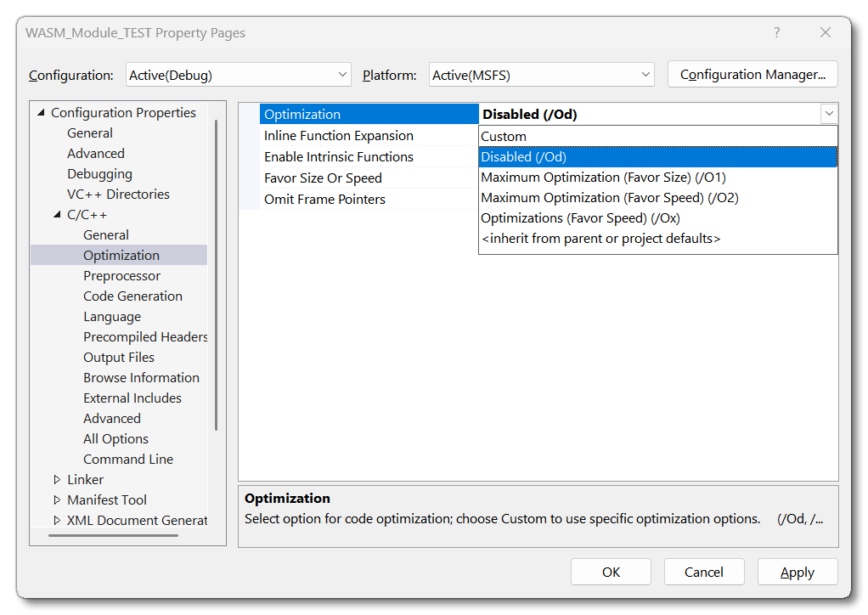Viewport: 868px width, 615px height.
Task: Open the Platform dropdown
Action: pos(541,75)
